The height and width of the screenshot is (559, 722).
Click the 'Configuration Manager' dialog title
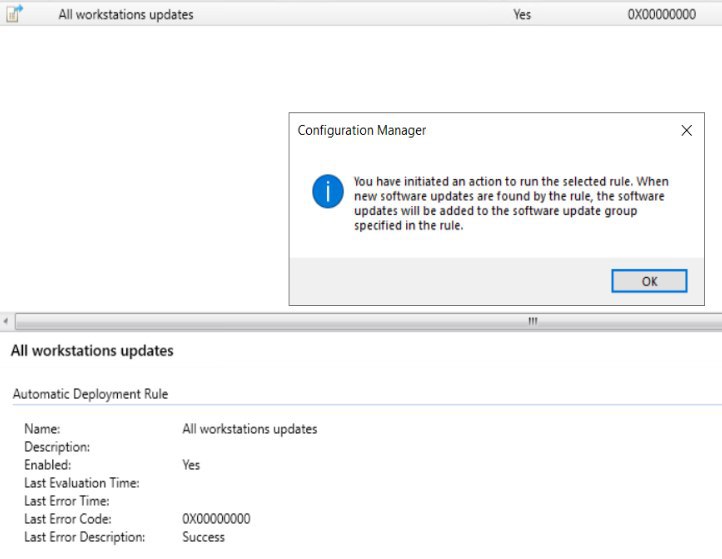coord(361,130)
